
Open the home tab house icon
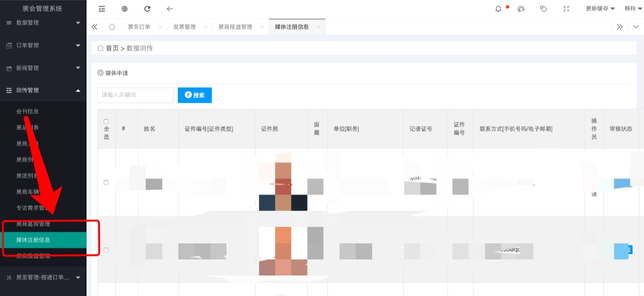click(x=112, y=27)
